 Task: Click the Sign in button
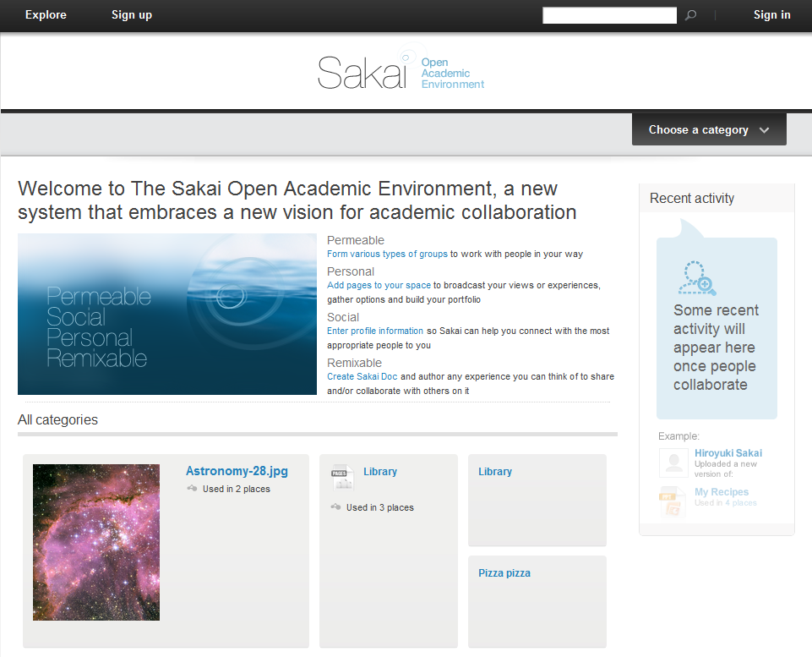pyautogui.click(x=771, y=14)
